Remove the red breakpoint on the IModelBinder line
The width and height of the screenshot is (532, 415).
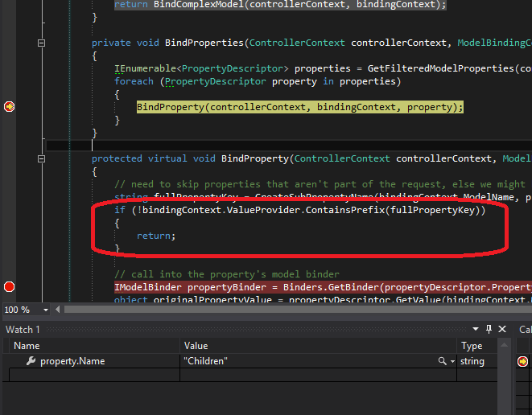tap(9, 287)
